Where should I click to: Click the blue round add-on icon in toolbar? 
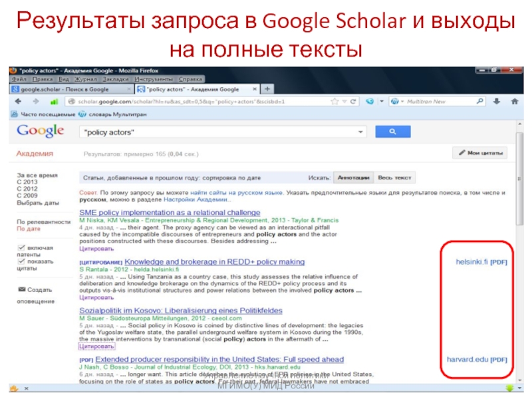pyautogui.click(x=370, y=101)
